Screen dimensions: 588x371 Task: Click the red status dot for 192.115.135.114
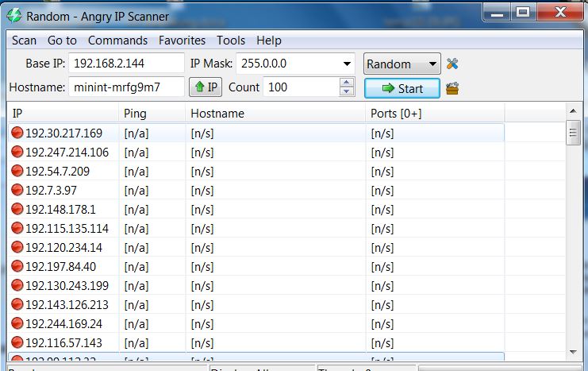(x=17, y=228)
